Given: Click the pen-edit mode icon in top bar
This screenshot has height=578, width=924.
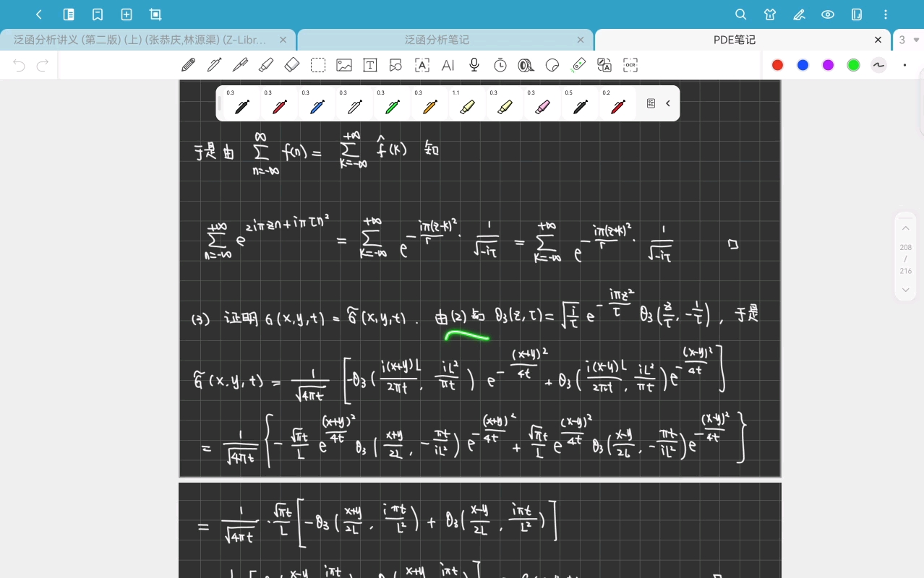Looking at the screenshot, I should [799, 14].
